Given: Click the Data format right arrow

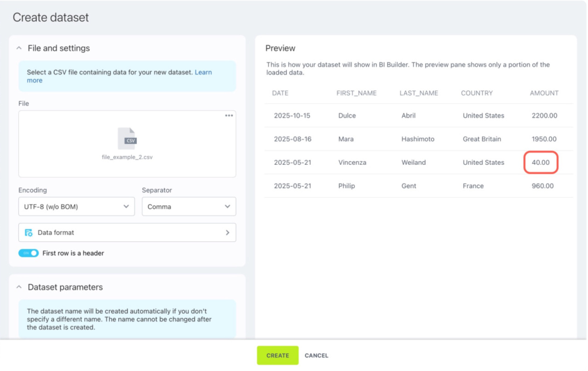Looking at the screenshot, I should [227, 233].
